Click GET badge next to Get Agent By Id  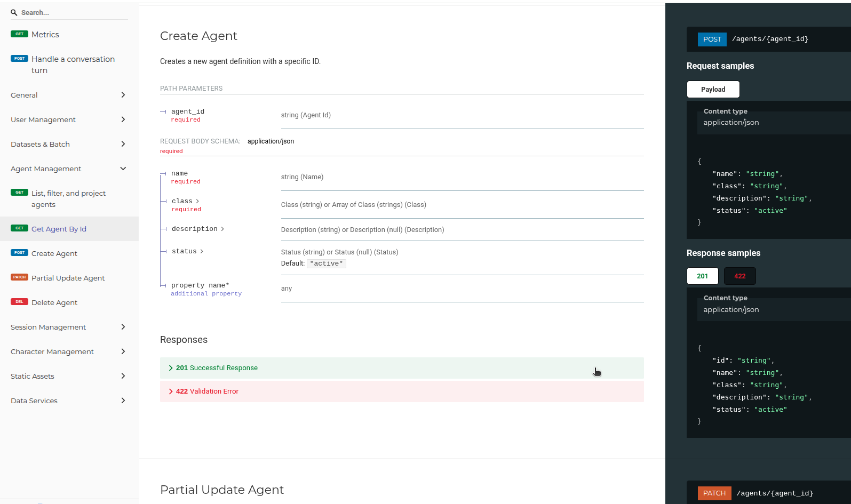19,228
